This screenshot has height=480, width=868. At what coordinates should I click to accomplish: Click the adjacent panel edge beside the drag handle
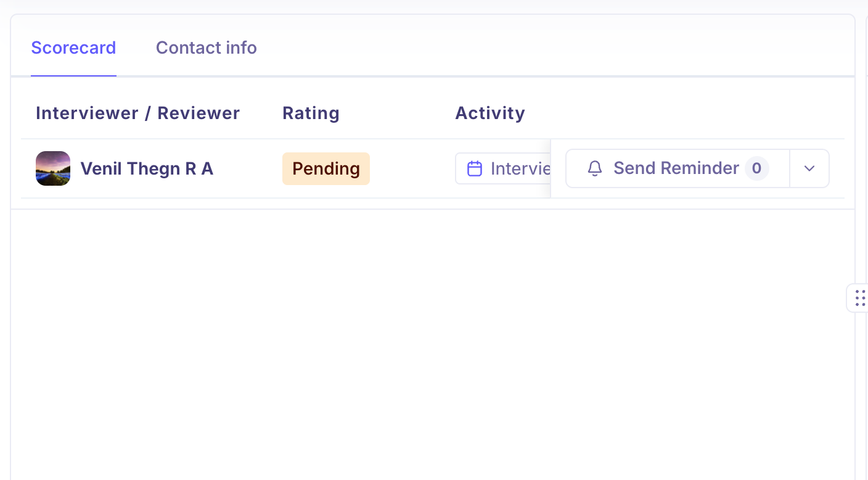tap(866, 185)
